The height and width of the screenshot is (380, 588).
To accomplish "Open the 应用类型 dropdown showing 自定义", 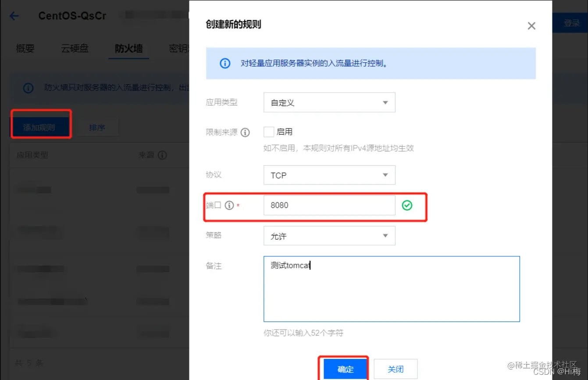I will [329, 102].
